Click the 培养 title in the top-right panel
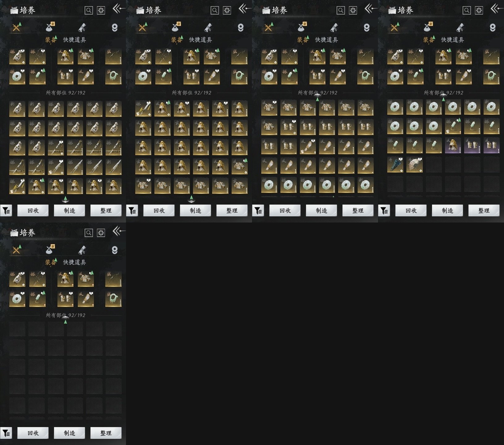The height and width of the screenshot is (445, 504). click(405, 11)
